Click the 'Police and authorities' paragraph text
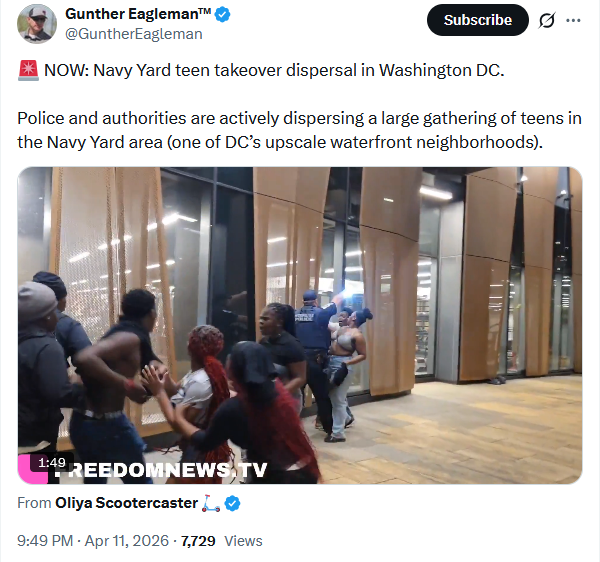Image resolution: width=600 pixels, height=562 pixels. pos(299,130)
